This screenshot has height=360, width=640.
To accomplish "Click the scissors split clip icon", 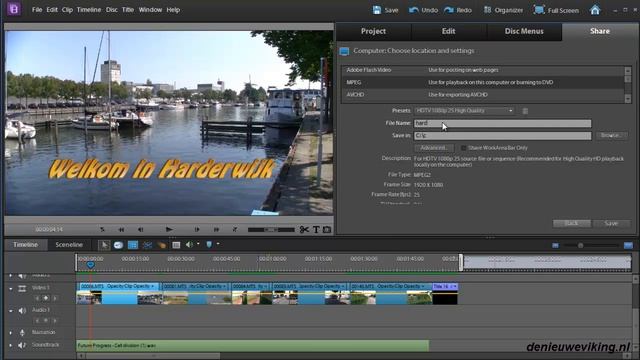I will [304, 230].
